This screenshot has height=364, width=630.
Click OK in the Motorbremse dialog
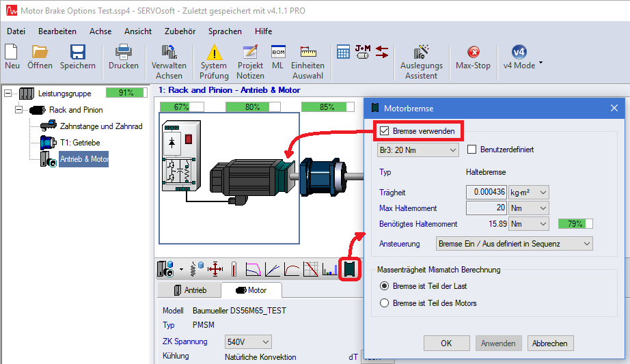coord(446,344)
